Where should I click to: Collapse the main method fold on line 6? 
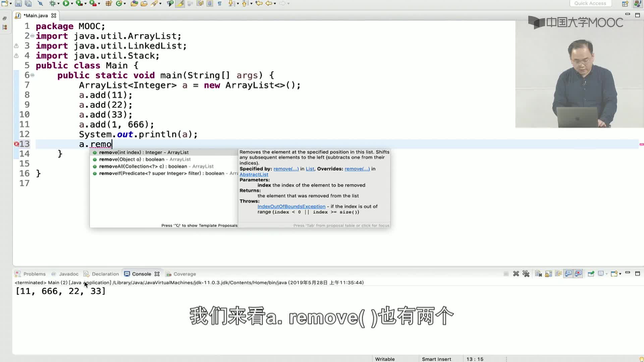[x=33, y=75]
